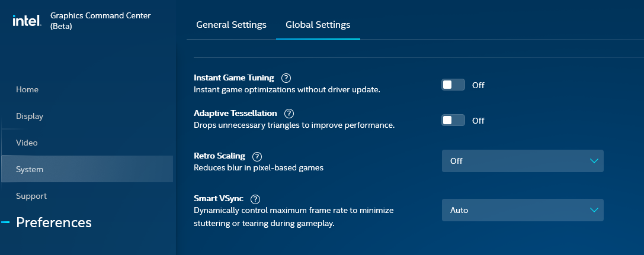Open the Display section
Viewport: 644px width, 255px height.
click(x=30, y=116)
